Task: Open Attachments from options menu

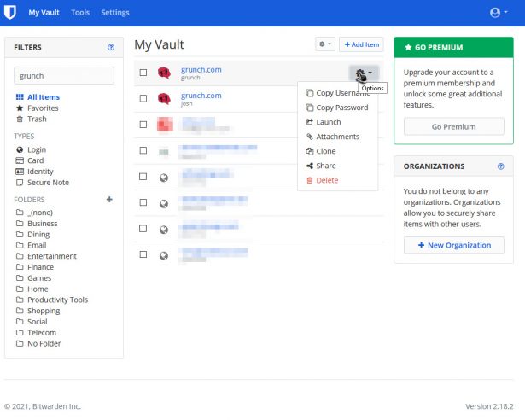Action: (x=337, y=137)
